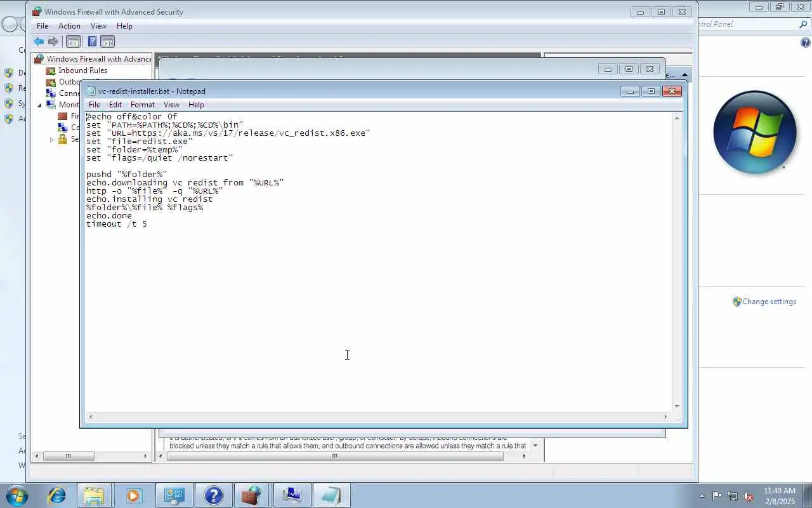Click down arrow of Firewall overview pane scrollbar
The width and height of the screenshot is (812, 508).
coord(535,446)
